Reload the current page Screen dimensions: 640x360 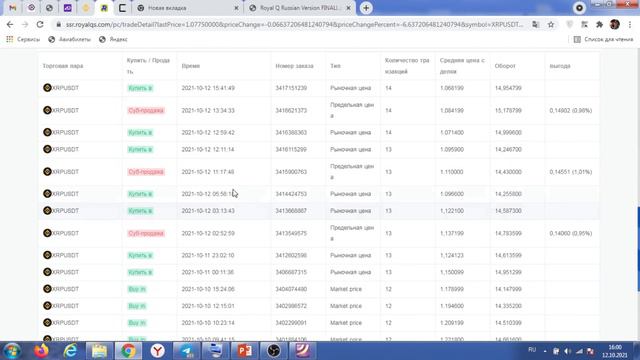pyautogui.click(x=40, y=24)
